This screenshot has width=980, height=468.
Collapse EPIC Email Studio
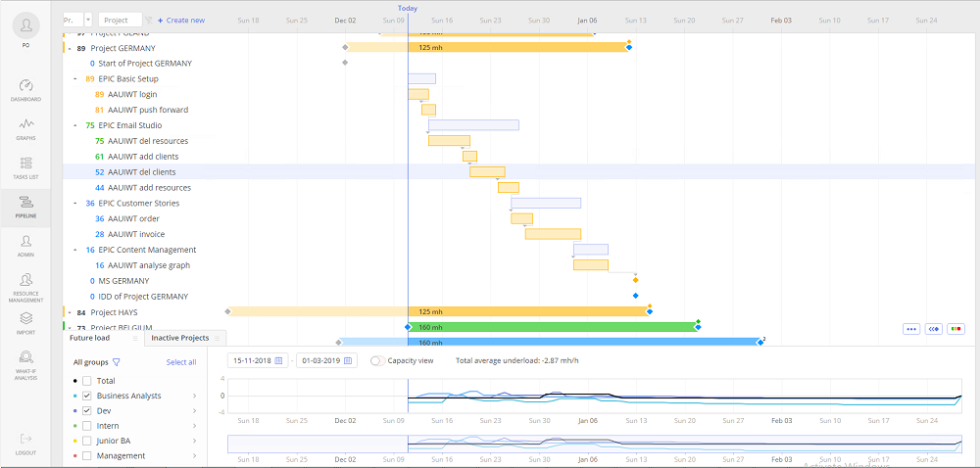(75, 125)
